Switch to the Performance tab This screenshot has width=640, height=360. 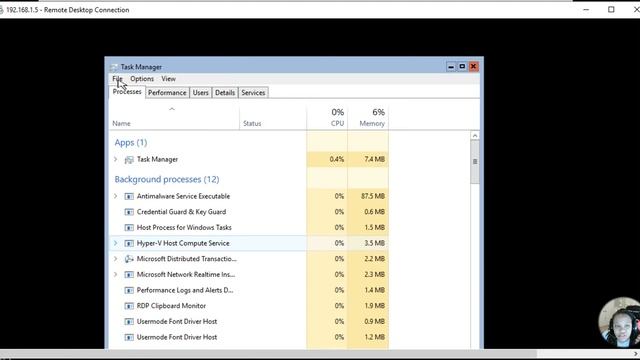click(x=167, y=93)
